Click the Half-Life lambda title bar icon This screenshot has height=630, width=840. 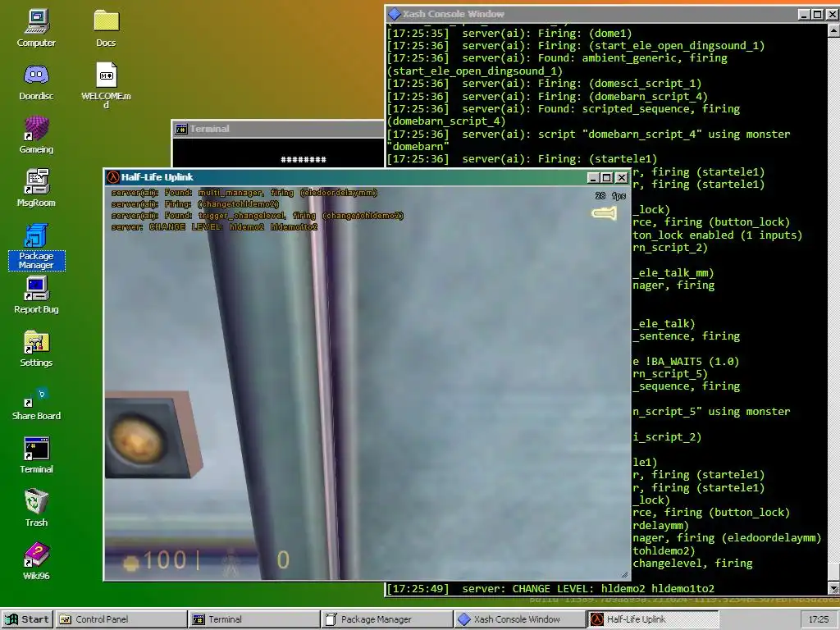112,177
